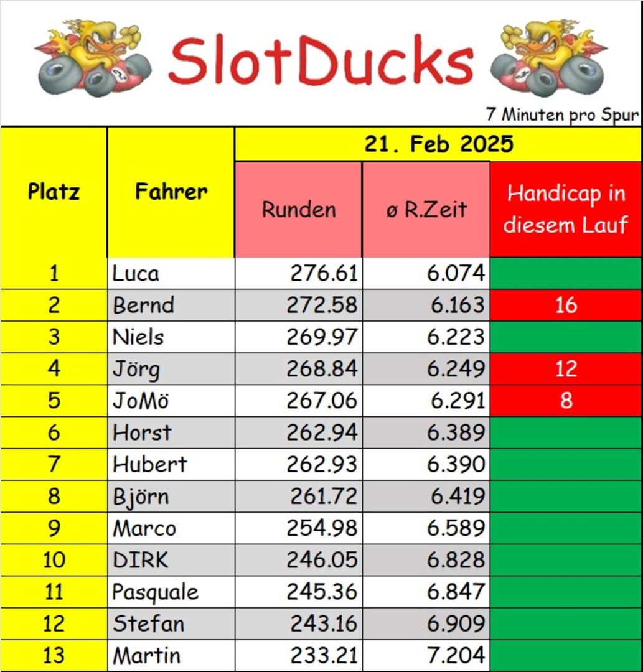Select the SlotDucks title text
The height and width of the screenshot is (672, 643).
[321, 60]
